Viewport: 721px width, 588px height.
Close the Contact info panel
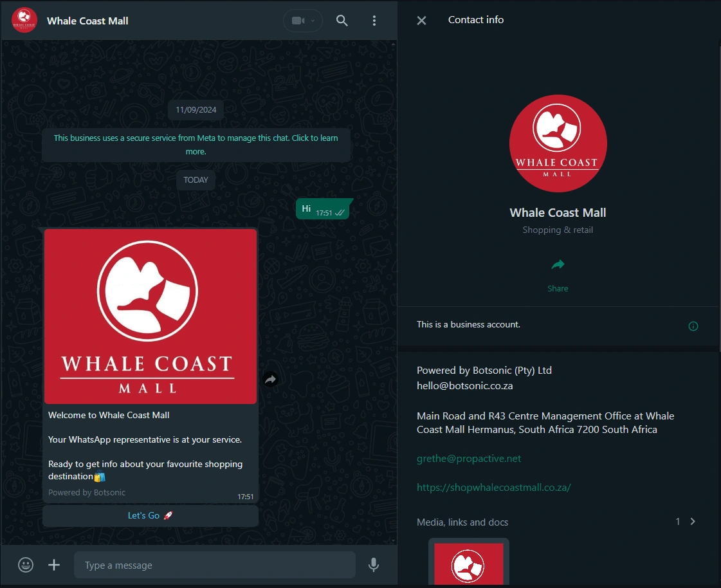421,20
